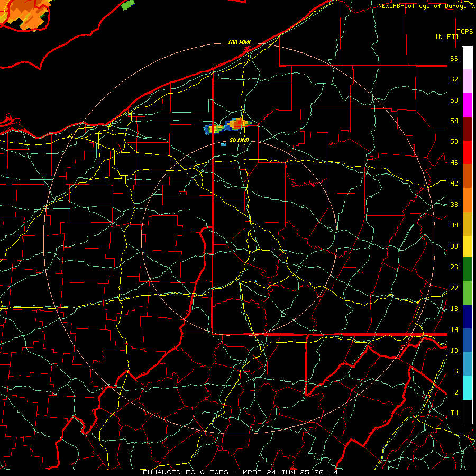
Task: Click the dark green legend swatch
Action: [467, 269]
